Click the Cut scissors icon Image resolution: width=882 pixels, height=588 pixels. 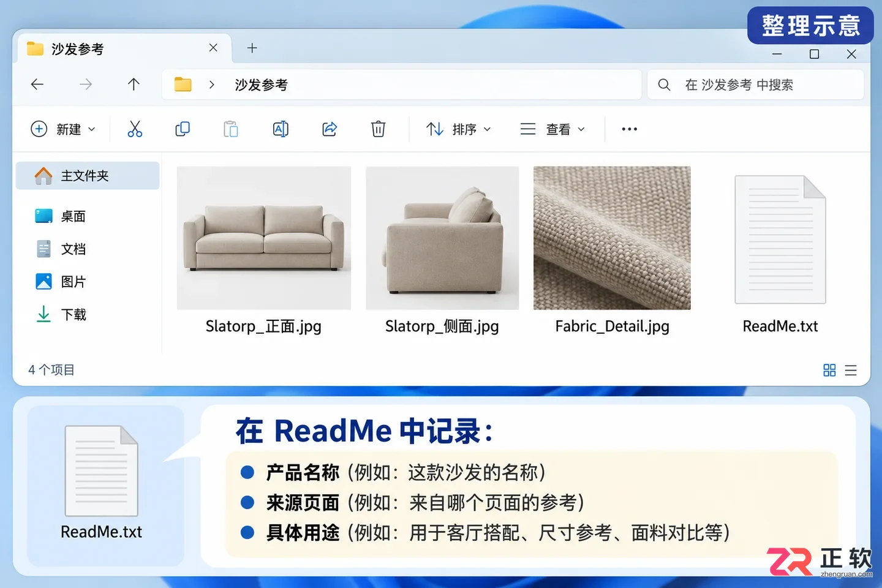coord(135,129)
